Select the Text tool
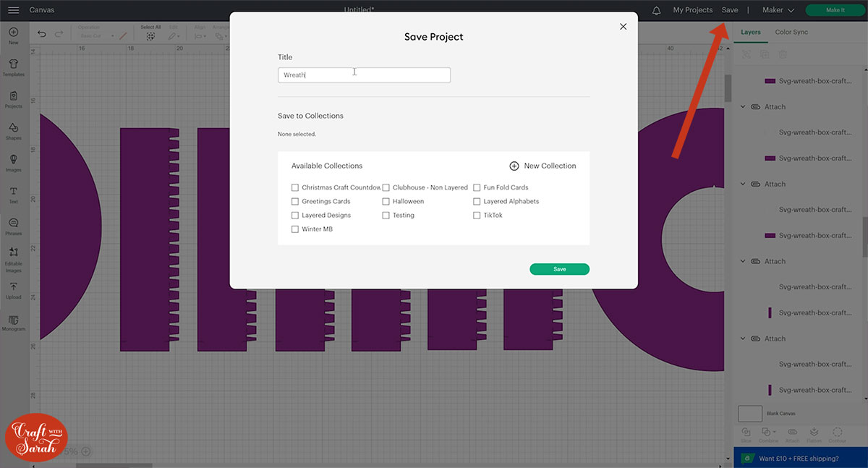 click(13, 194)
